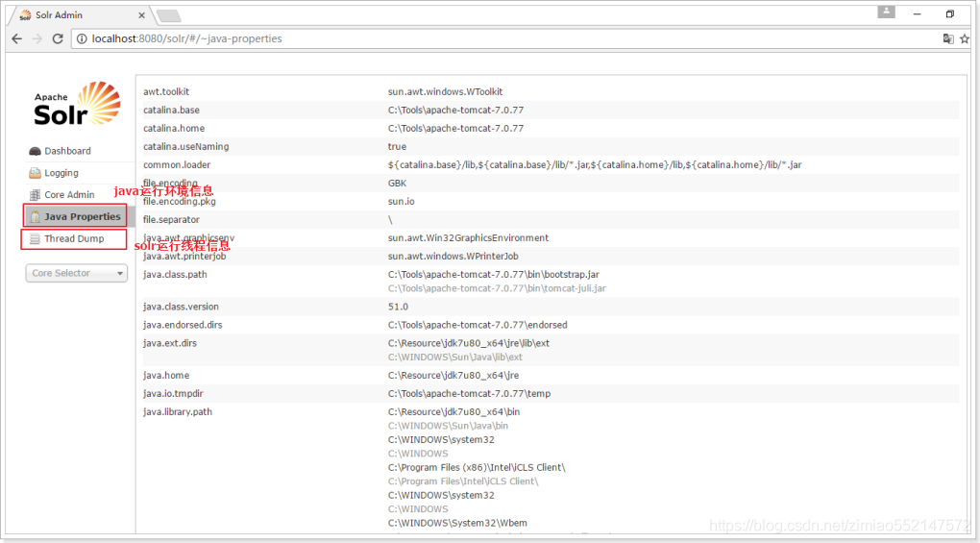Click the translate page icon

pyautogui.click(x=948, y=38)
